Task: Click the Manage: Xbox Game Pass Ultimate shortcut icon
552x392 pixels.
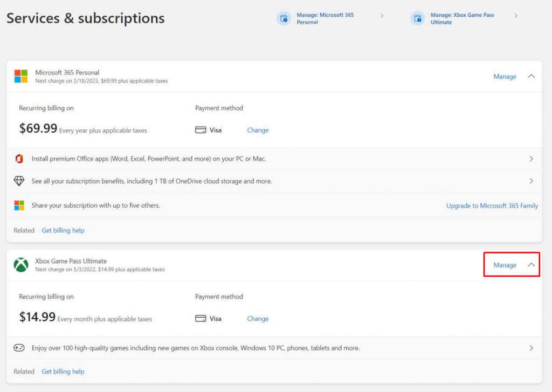Action: (418, 19)
